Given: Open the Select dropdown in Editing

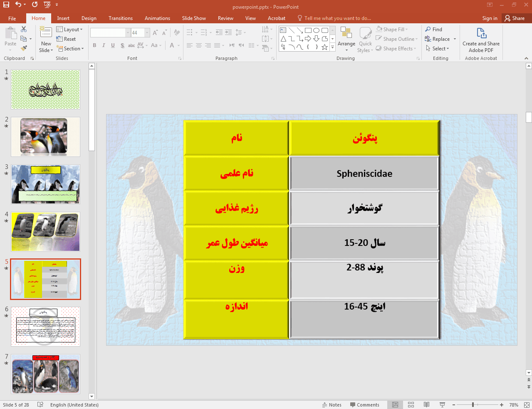Looking at the screenshot, I should 437,49.
